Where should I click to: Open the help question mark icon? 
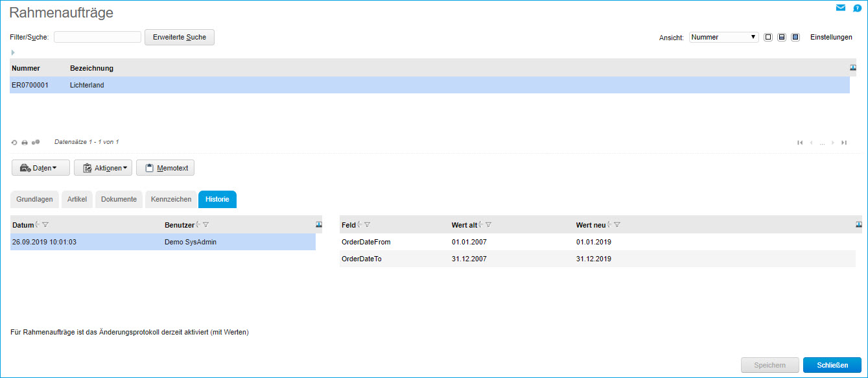857,8
